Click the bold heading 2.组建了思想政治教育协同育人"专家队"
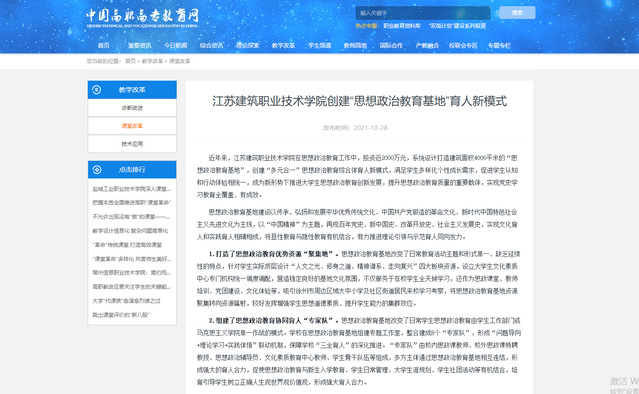The height and width of the screenshot is (394, 639). point(273,321)
